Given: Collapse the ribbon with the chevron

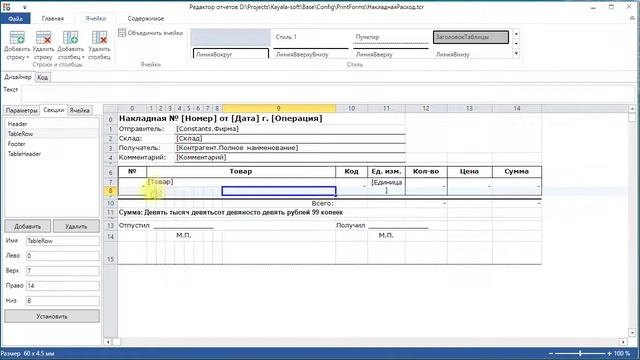Looking at the screenshot, I should (x=632, y=18).
